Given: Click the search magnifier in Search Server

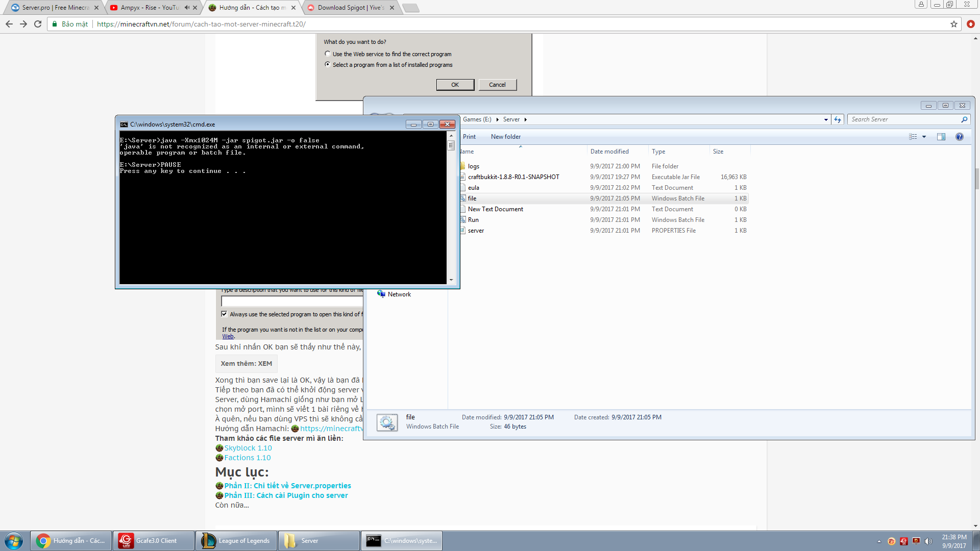Looking at the screenshot, I should 964,119.
